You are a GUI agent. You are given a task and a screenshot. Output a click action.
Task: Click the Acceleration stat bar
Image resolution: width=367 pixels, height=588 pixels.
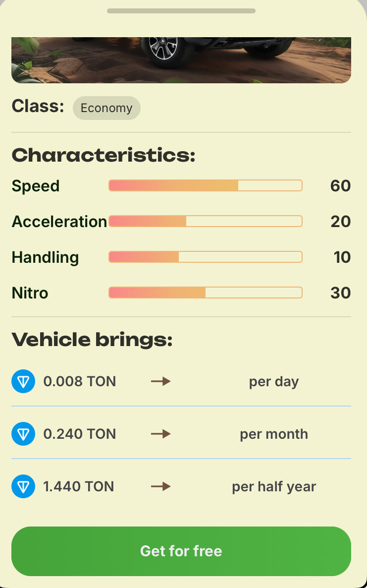point(205,221)
